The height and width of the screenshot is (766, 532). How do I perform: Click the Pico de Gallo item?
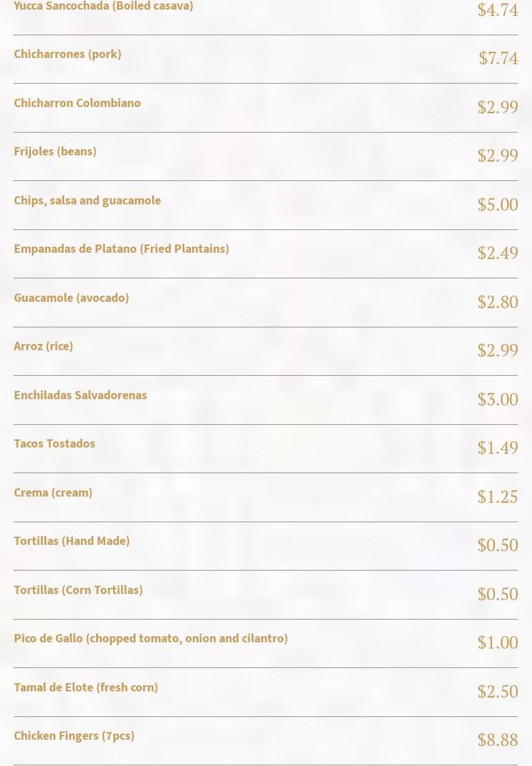coord(151,638)
